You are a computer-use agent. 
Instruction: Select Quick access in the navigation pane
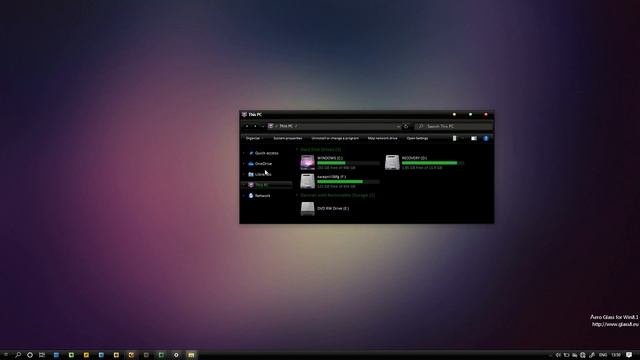click(x=266, y=153)
